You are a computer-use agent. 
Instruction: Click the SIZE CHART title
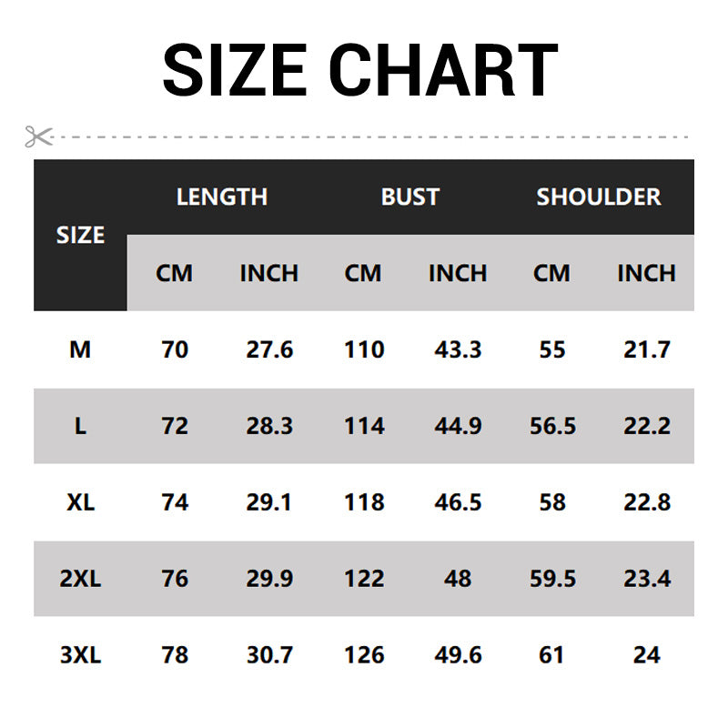360,70
